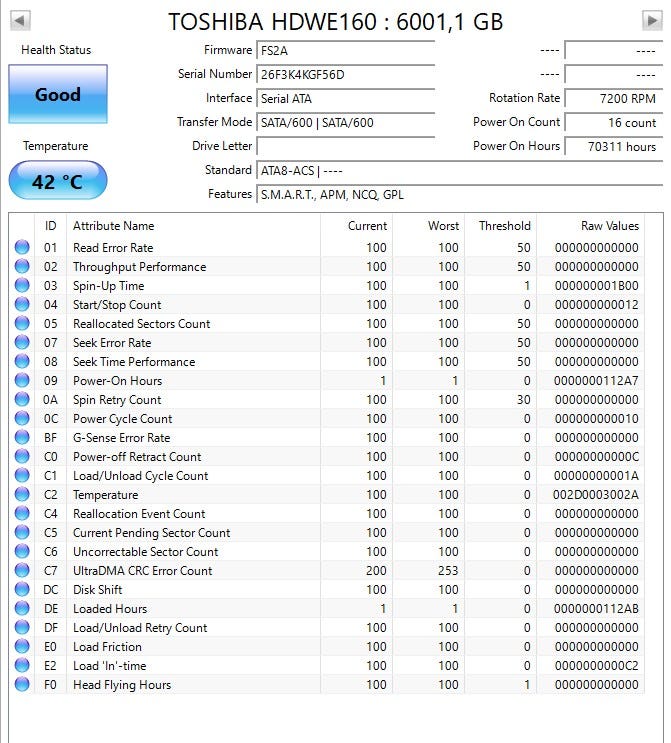Viewport: 671px width, 743px height.
Task: Click status orb for Power Cycle Count
Action: pos(22,418)
